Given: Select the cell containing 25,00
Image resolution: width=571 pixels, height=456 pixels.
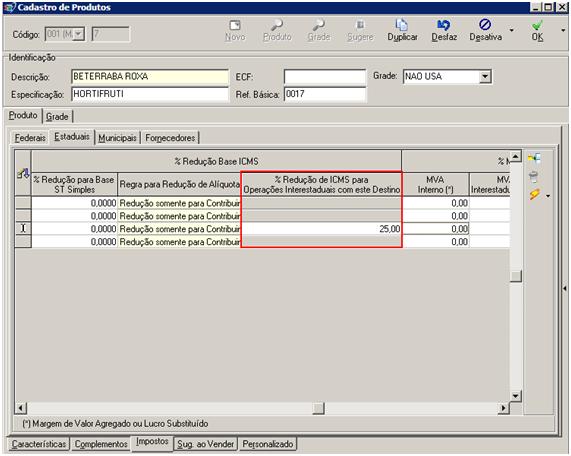Looking at the screenshot, I should click(x=322, y=229).
